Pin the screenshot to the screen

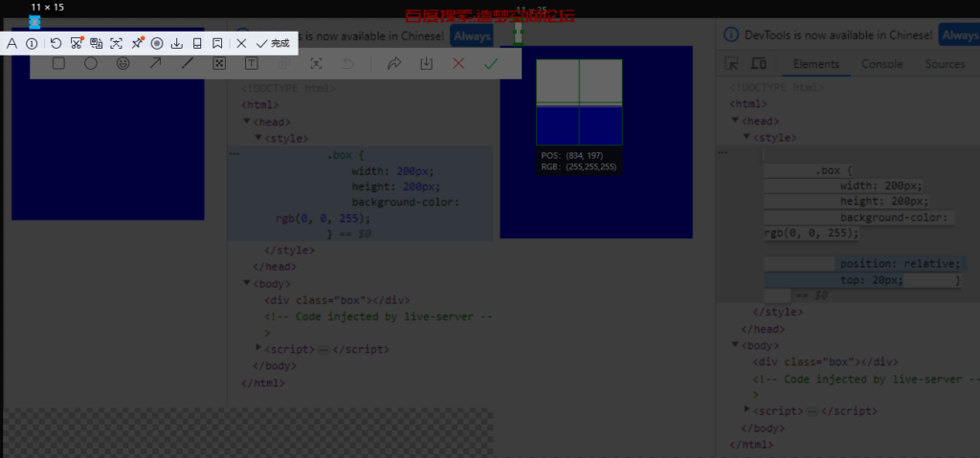click(x=137, y=43)
